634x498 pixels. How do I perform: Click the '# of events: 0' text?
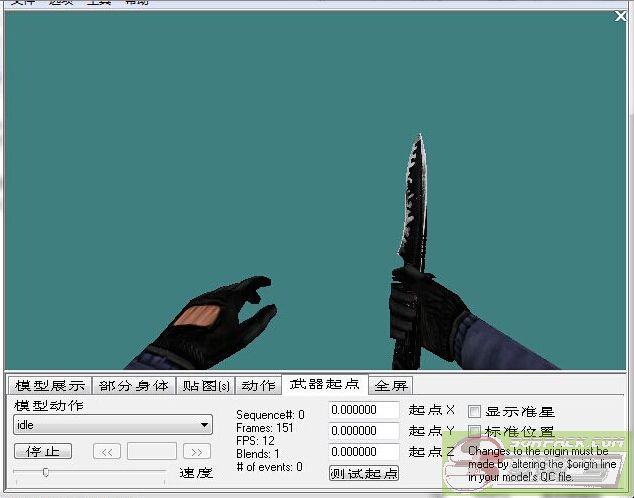pyautogui.click(x=269, y=467)
